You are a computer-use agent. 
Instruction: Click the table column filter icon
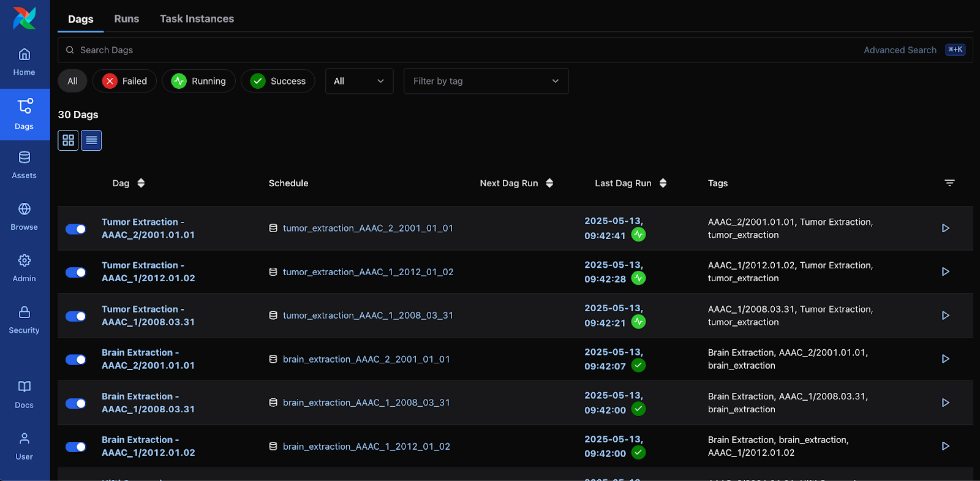tap(949, 183)
